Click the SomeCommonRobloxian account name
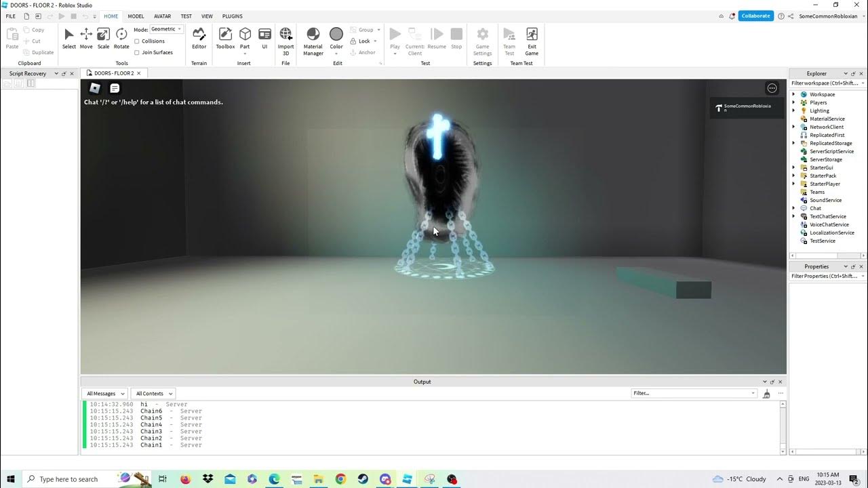 tap(828, 16)
